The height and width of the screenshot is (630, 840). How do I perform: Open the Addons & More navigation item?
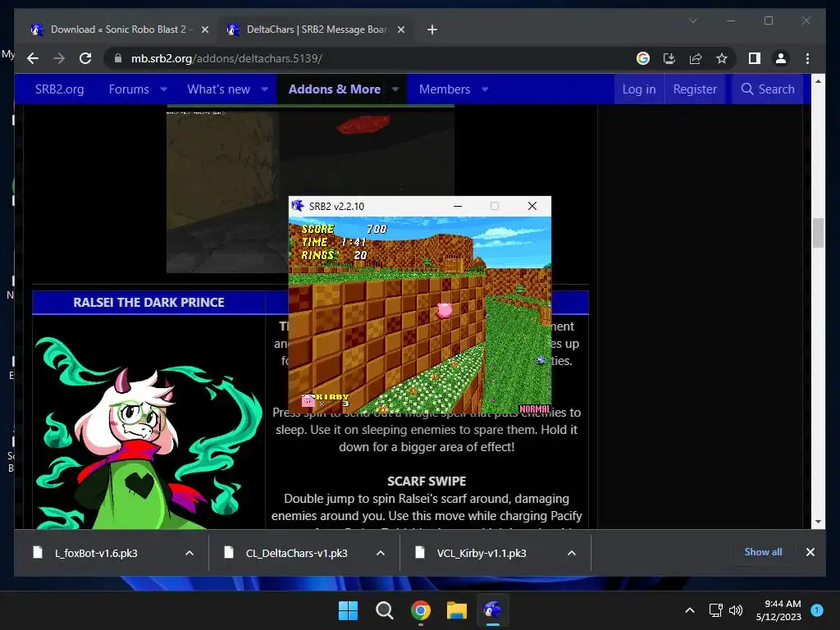tap(335, 89)
